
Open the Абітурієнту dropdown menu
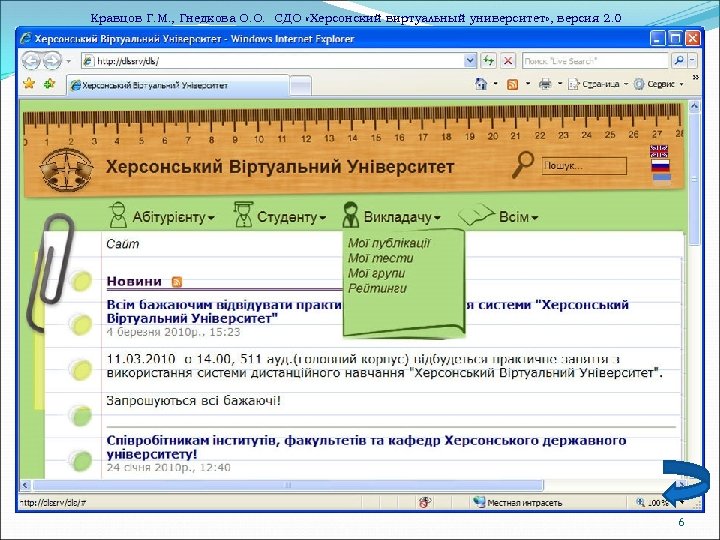click(x=173, y=217)
